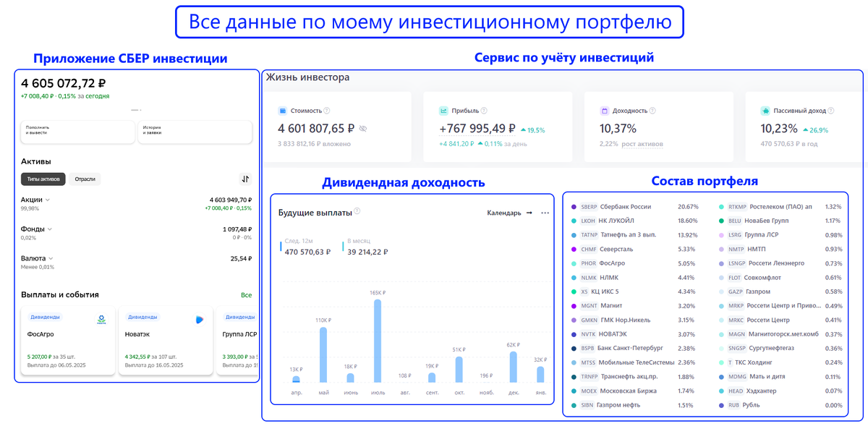The height and width of the screenshot is (434, 868).
Task: Click the GAZP ticker badge
Action: tap(736, 292)
